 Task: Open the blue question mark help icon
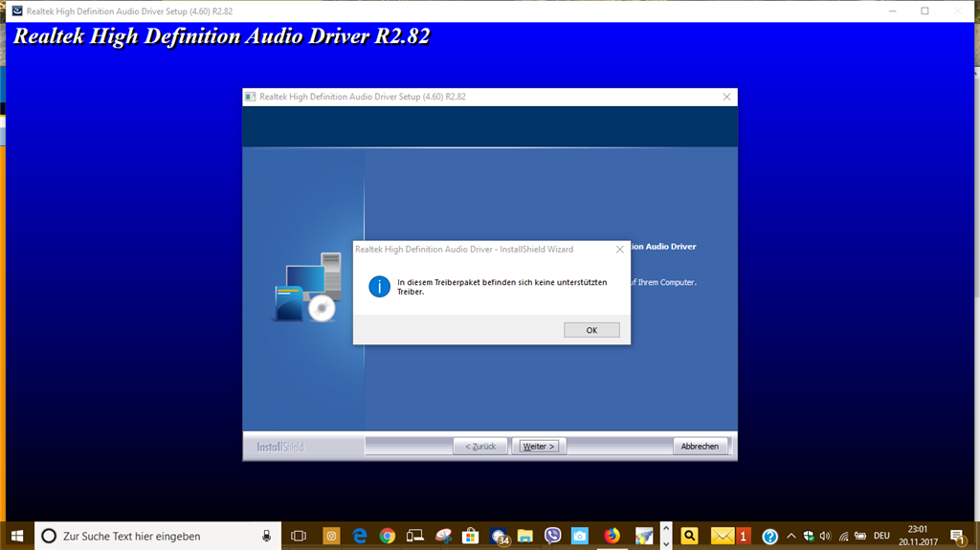[770, 537]
